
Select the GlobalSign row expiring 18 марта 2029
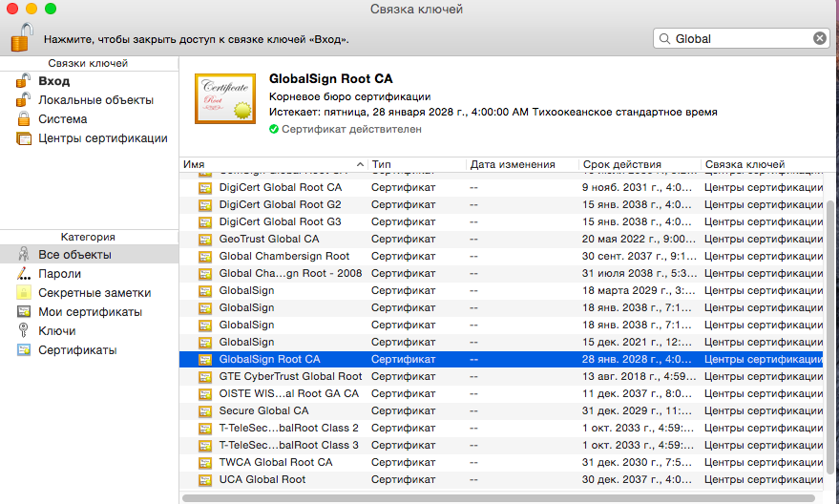pyautogui.click(x=501, y=290)
